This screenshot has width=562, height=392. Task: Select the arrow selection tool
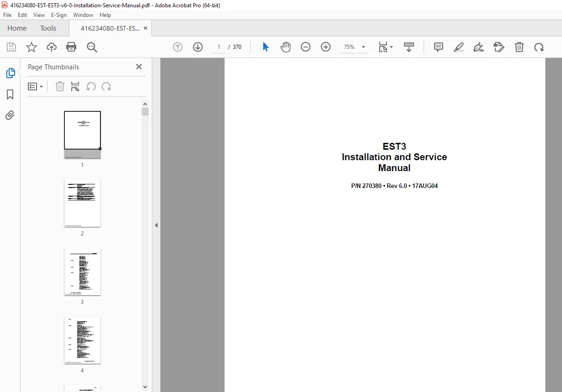tap(265, 47)
